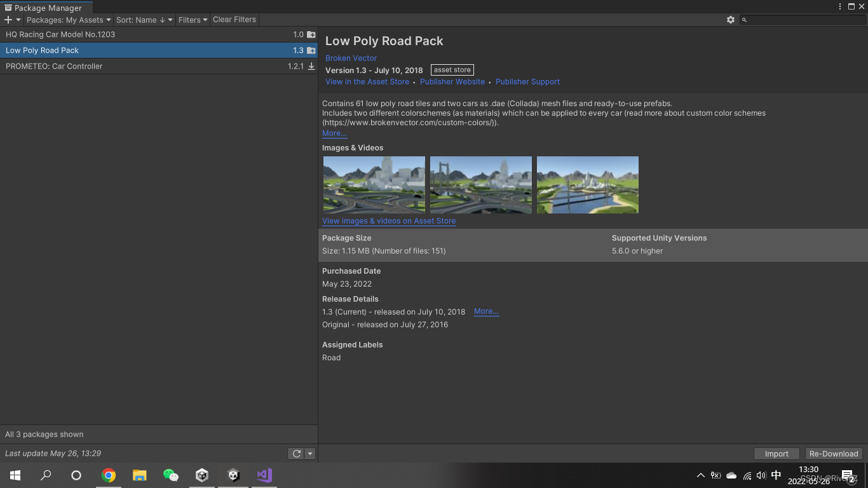
Task: Open Unity Hub icon on taskbar
Action: (202, 475)
